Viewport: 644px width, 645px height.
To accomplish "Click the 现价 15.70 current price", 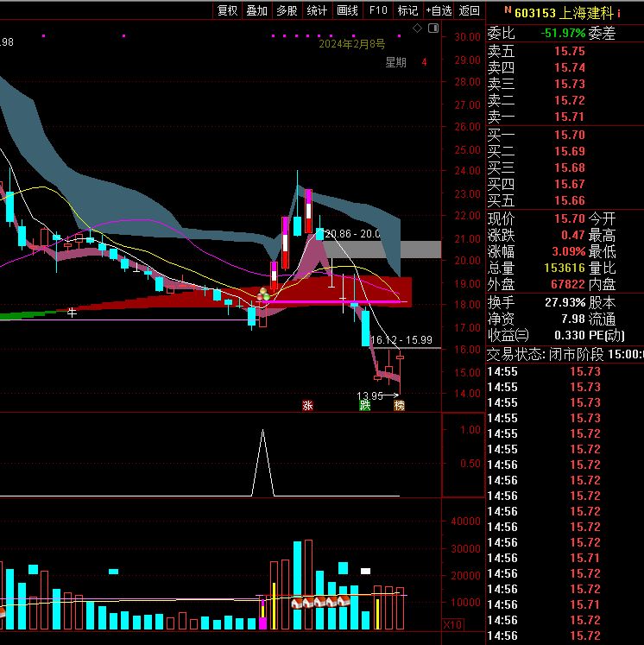I will [x=570, y=218].
